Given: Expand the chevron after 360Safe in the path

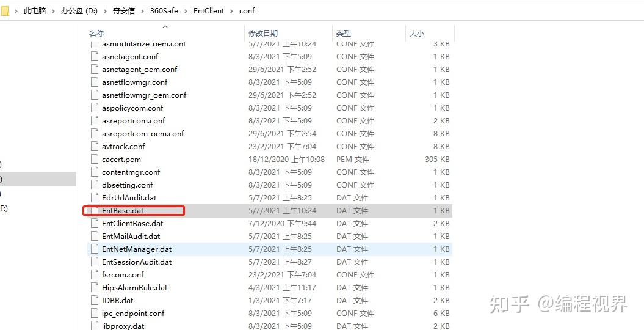Looking at the screenshot, I should point(186,11).
